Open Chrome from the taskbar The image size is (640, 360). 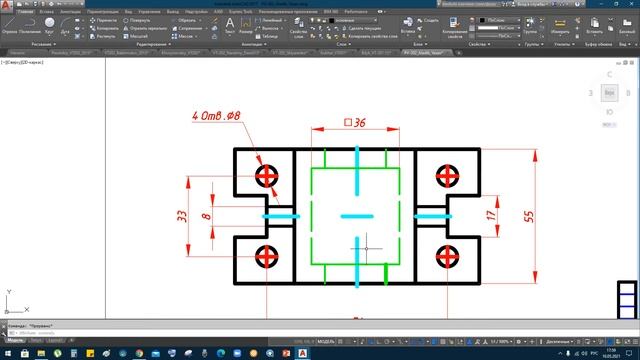pyautogui.click(x=139, y=353)
